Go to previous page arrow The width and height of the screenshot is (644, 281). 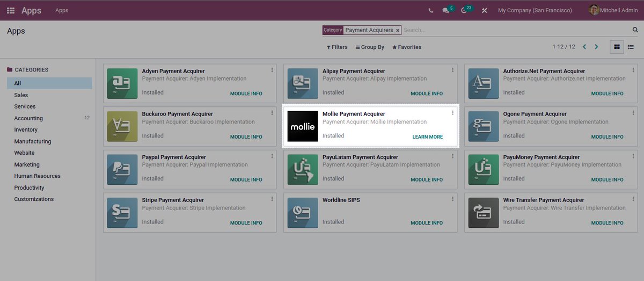tap(584, 47)
